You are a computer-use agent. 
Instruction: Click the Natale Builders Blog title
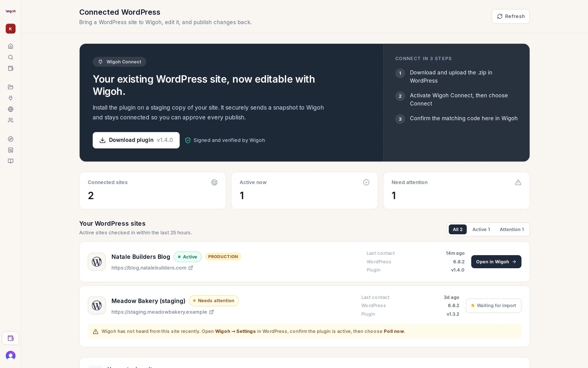pyautogui.click(x=141, y=257)
